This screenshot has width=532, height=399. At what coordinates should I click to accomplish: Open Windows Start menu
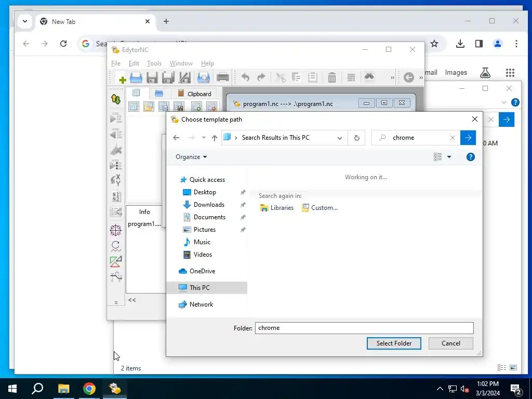pos(12,389)
